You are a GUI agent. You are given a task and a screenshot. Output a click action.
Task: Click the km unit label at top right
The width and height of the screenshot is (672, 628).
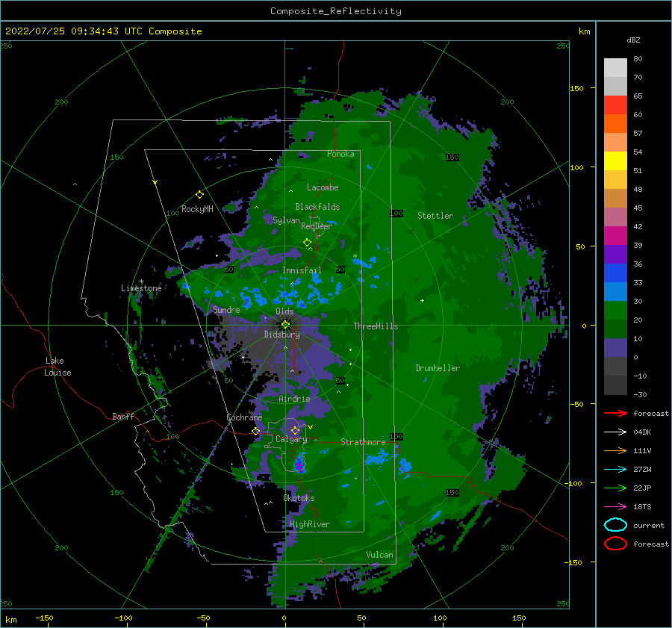point(584,31)
